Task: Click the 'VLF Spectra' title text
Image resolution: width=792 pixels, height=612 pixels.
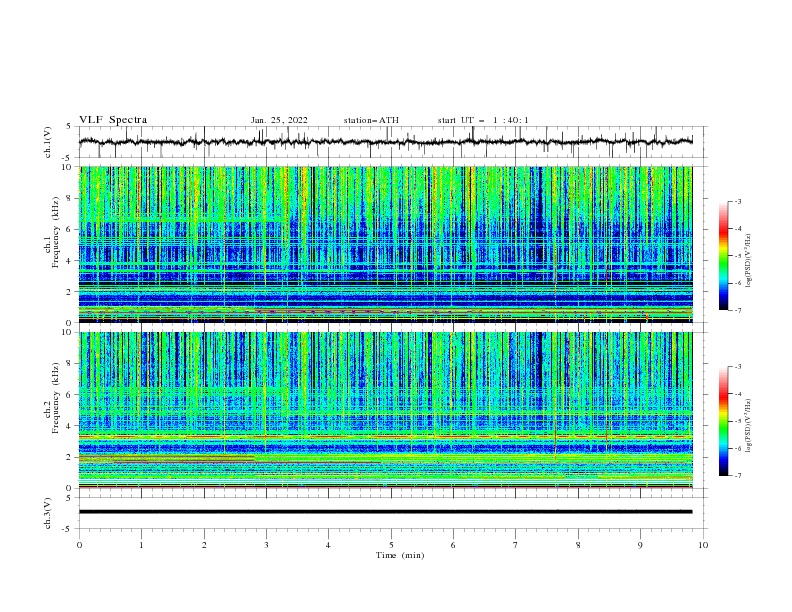Action: coord(113,120)
